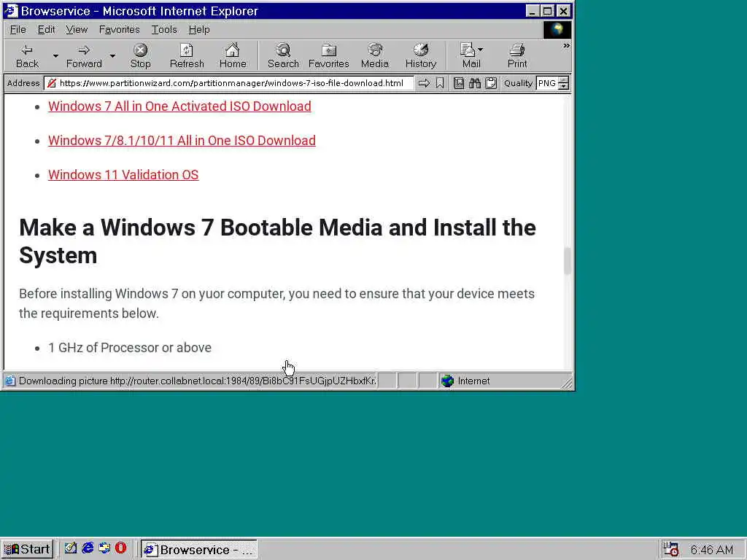Viewport: 747px width, 560px height.
Task: Go to the Home page
Action: [233, 56]
